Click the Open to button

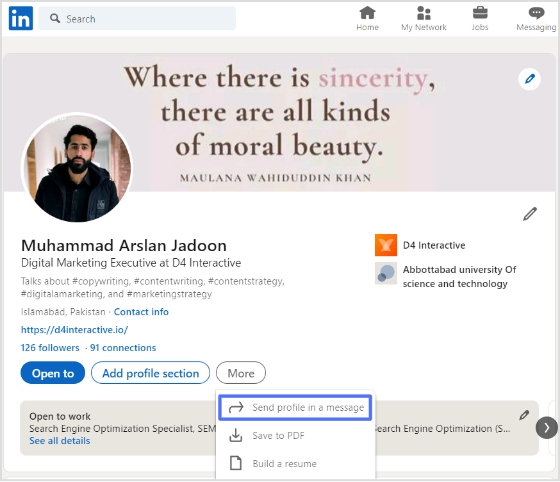tap(53, 373)
